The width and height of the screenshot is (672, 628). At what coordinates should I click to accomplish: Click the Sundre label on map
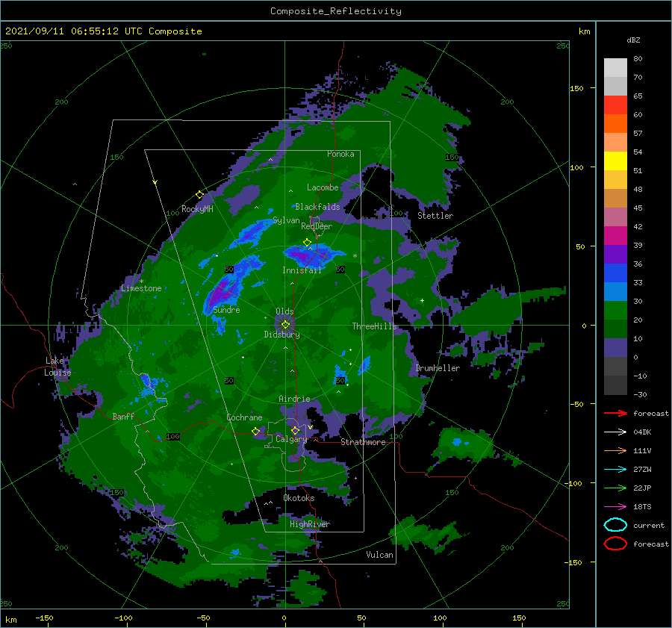pyautogui.click(x=226, y=309)
